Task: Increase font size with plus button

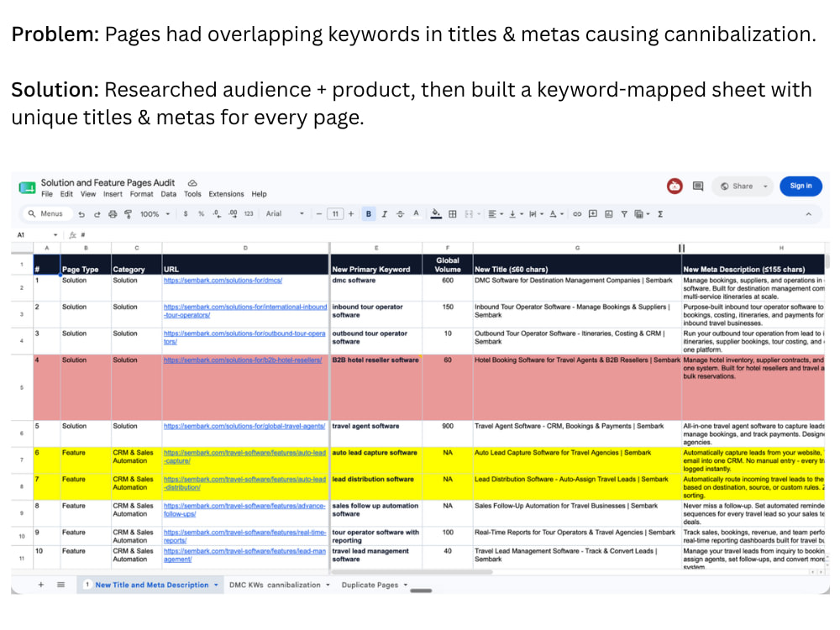Action: click(351, 213)
